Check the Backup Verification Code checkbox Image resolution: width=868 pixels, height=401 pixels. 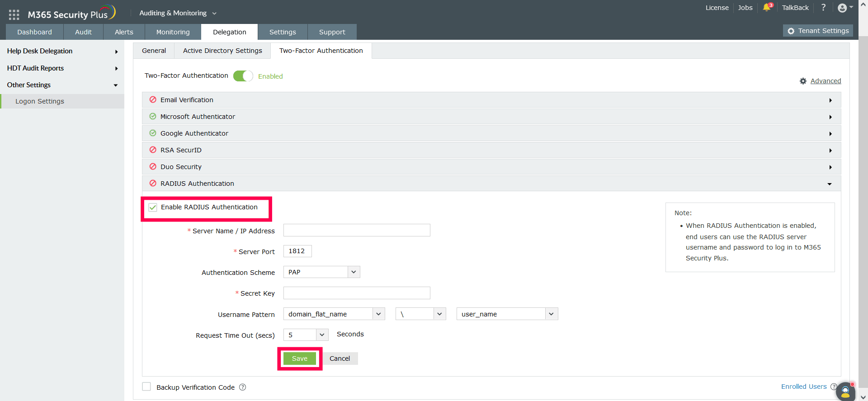[146, 387]
